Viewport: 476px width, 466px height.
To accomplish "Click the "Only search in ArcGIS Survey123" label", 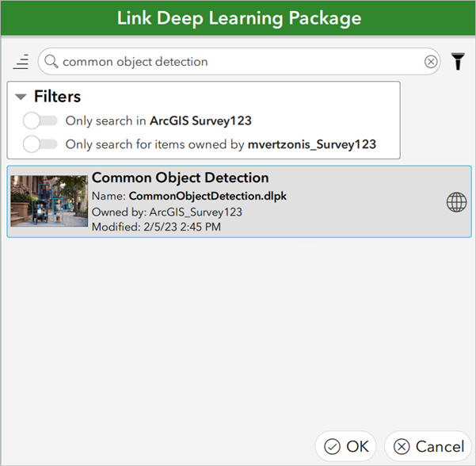I will [158, 121].
